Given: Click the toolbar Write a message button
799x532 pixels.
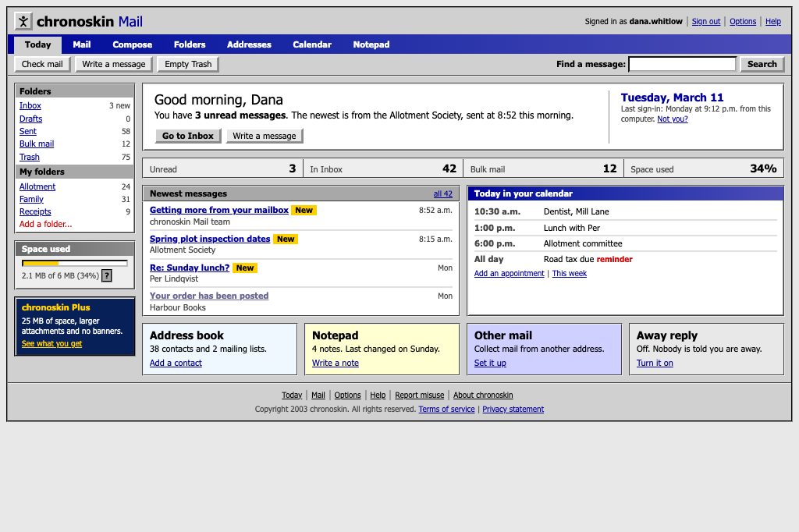Looking at the screenshot, I should (114, 64).
